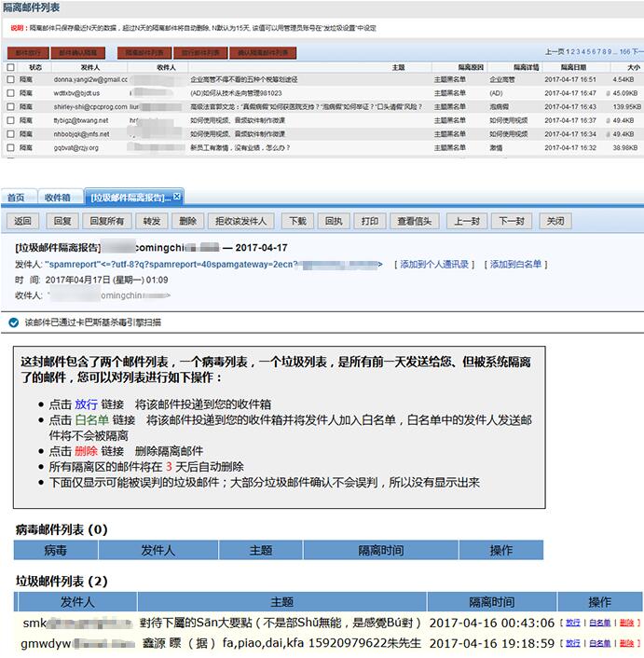Click the 拒收该发件人 button
The image size is (644, 658).
coord(240,221)
